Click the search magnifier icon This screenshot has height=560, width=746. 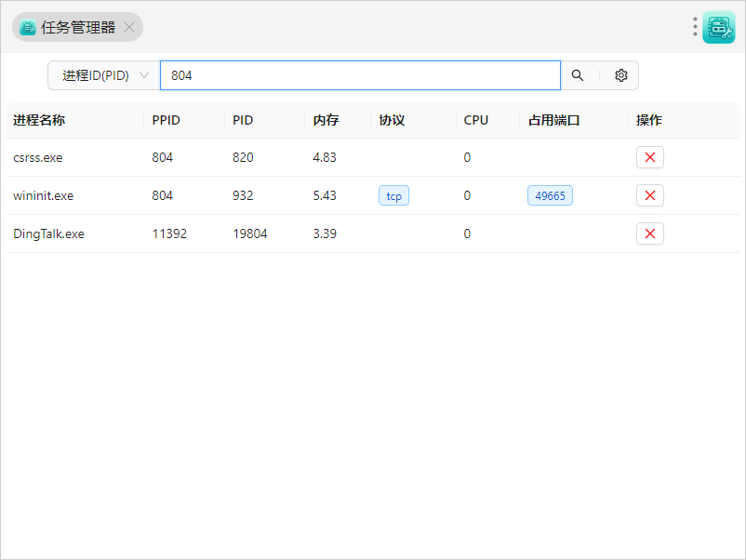tap(577, 75)
